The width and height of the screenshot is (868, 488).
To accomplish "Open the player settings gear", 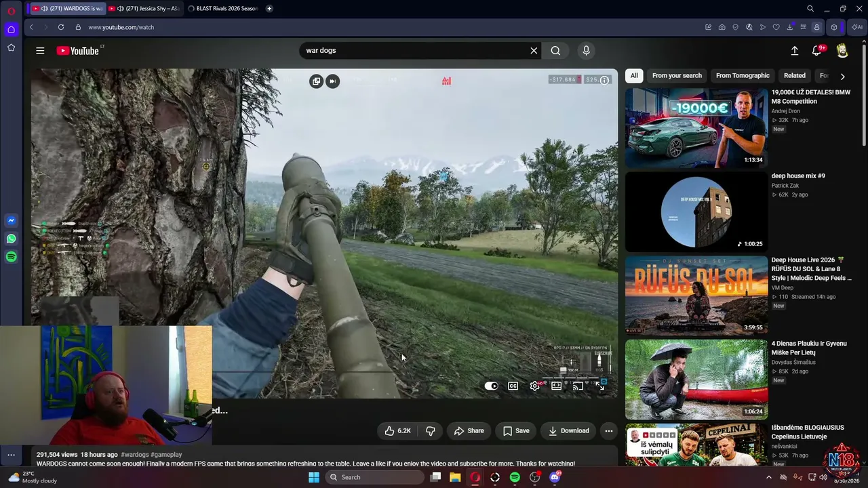I will (x=535, y=386).
